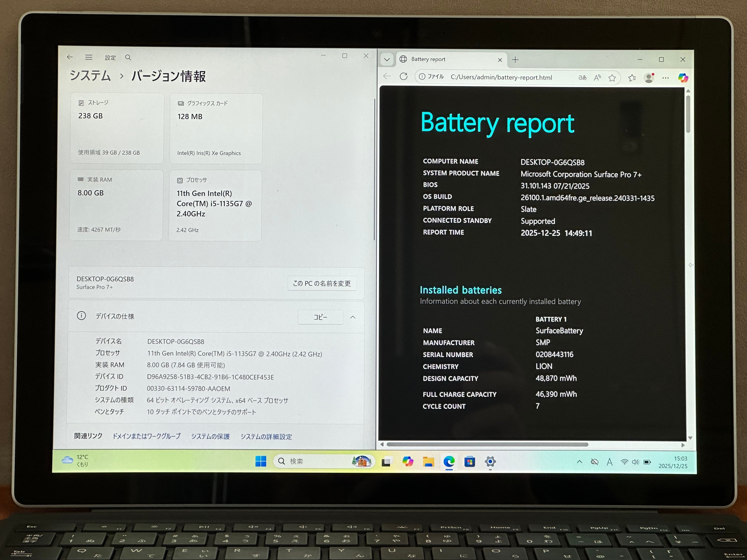
Task: Open a new tab with plus button
Action: [x=515, y=60]
